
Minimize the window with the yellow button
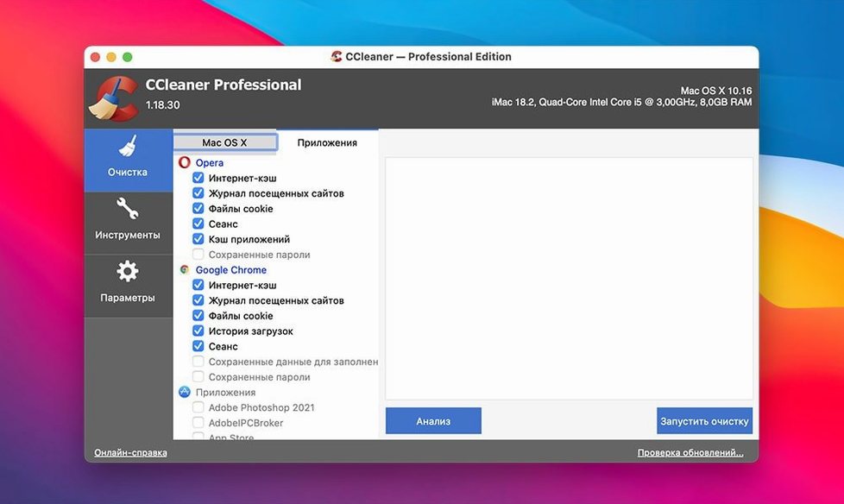pos(111,57)
